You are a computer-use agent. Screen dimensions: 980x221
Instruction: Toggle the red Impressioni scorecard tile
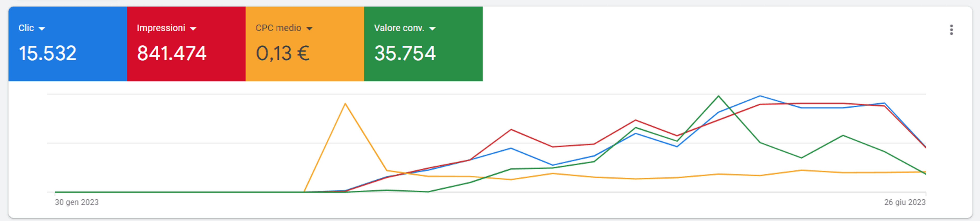point(186,44)
